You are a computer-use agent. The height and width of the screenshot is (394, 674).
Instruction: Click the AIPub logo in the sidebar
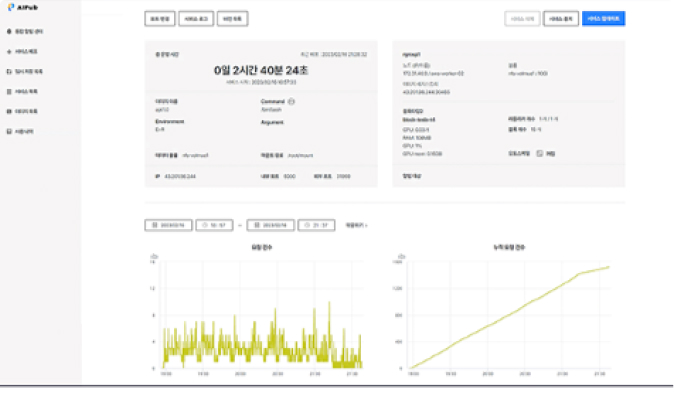pos(23,7)
